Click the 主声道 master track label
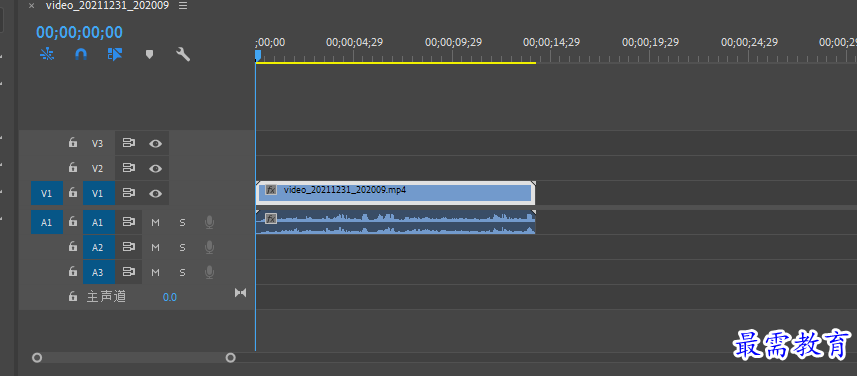The image size is (857, 376). point(106,297)
